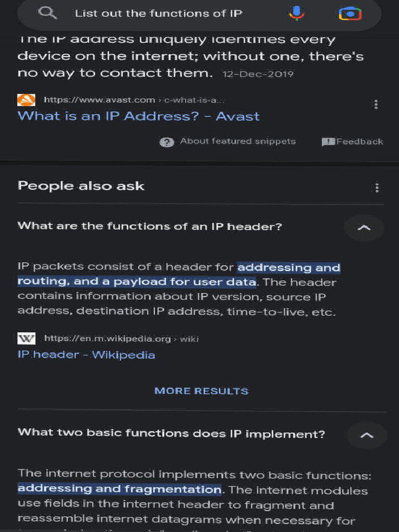Tap the search magnifier icon
Image resolution: width=399 pixels, height=532 pixels.
48,14
